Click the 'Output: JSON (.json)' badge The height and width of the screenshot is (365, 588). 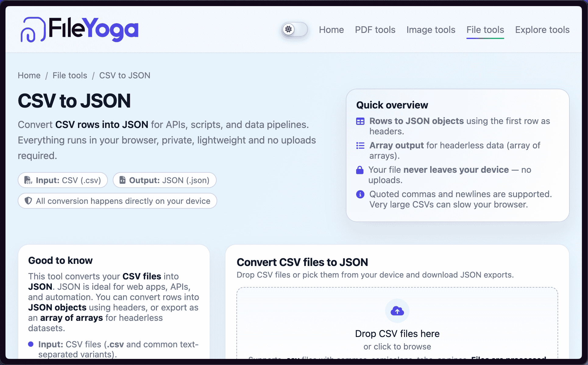(165, 180)
